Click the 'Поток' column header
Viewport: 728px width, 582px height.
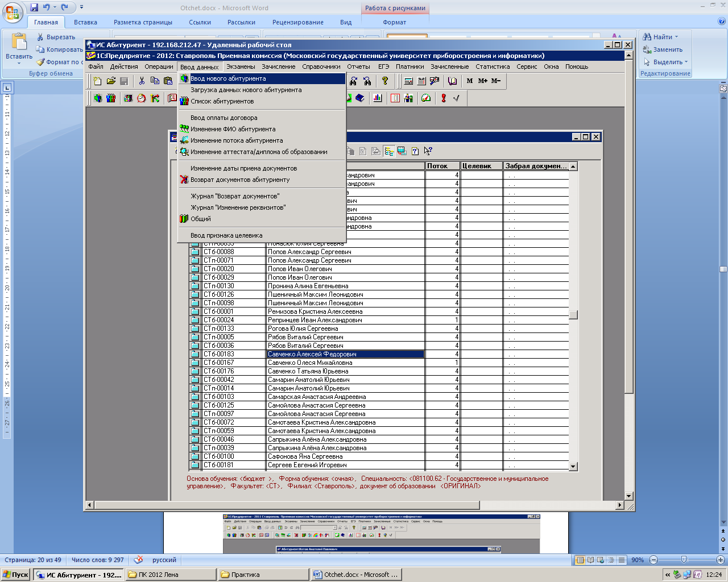(443, 166)
